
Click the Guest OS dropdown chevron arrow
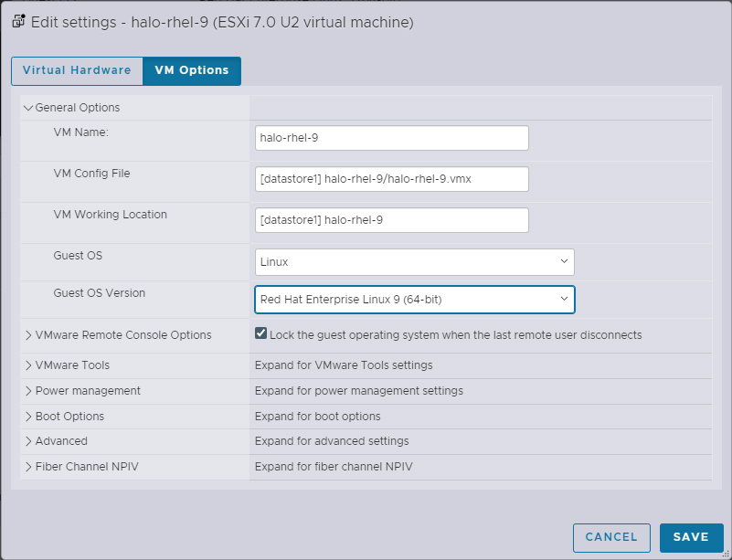(563, 262)
